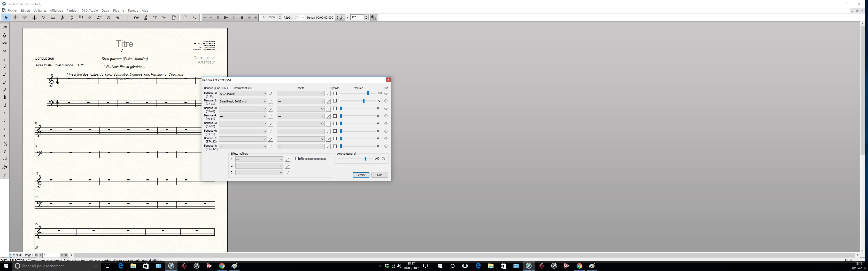Enable Bypass for Banque 1
Viewport: 868px width, 271px height.
[335, 94]
